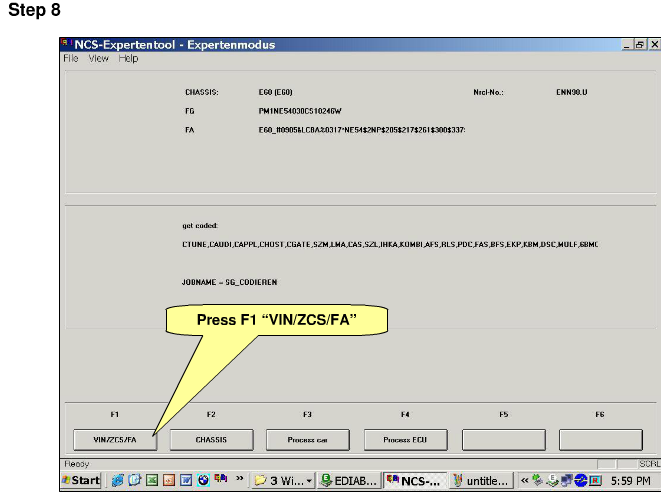This screenshot has height=494, width=661.
Task: Open the 3 Windows Explorer taskbar group
Action: 283,481
